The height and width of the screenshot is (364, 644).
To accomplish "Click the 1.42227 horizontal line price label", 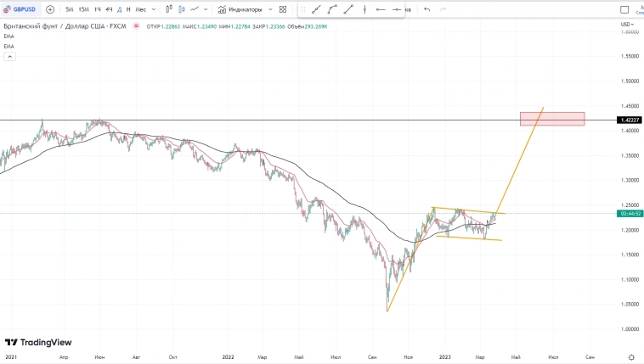I will pyautogui.click(x=630, y=120).
